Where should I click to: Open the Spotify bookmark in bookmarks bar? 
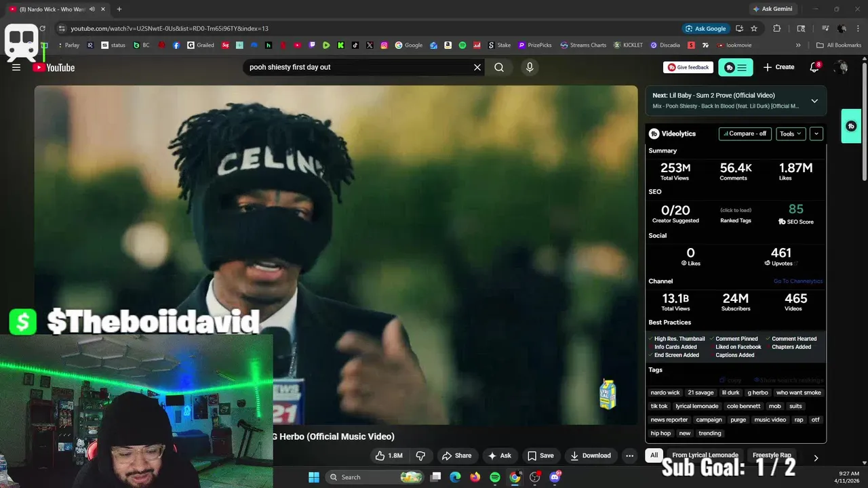pos(462,45)
